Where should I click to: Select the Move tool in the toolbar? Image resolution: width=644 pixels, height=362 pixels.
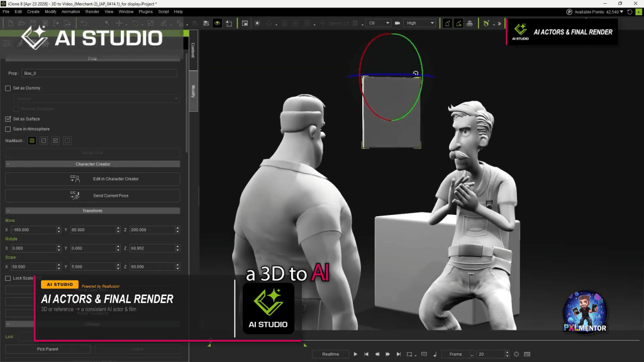point(119,23)
